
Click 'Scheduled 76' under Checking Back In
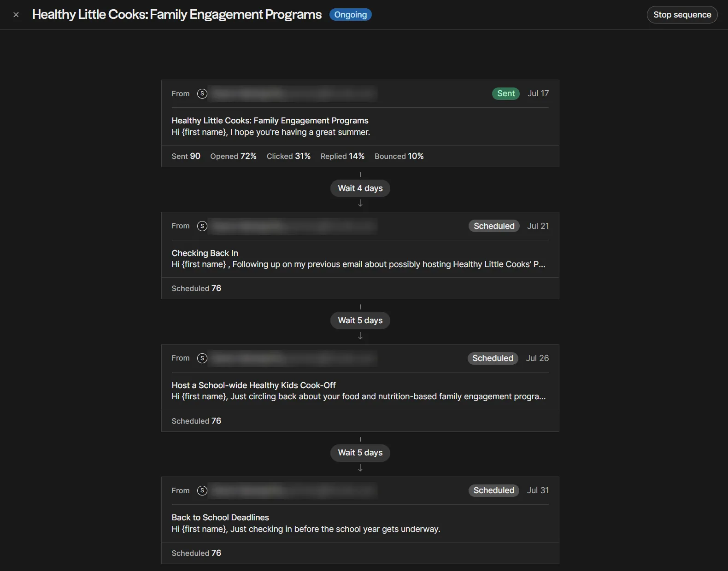196,288
